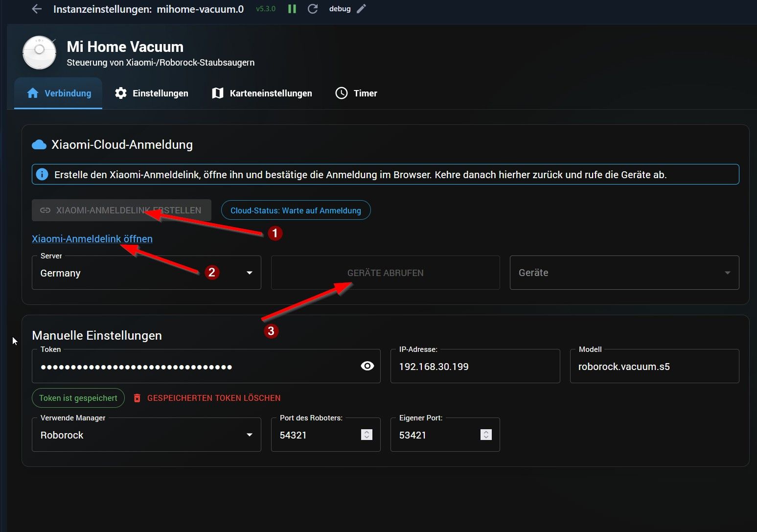Open the Verbindung tab

click(x=58, y=93)
